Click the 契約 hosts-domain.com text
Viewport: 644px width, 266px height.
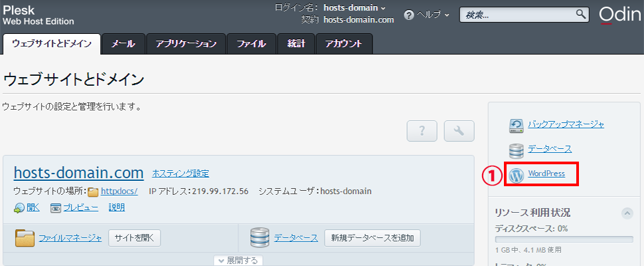(348, 20)
